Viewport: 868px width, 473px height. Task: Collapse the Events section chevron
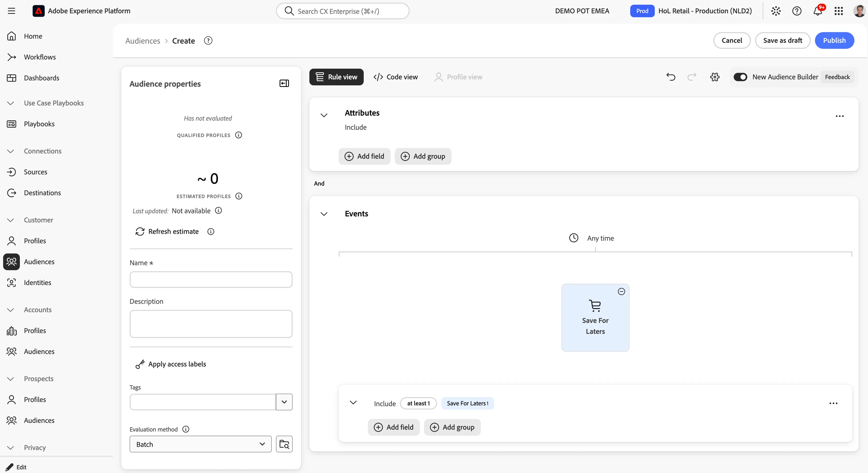pyautogui.click(x=324, y=214)
